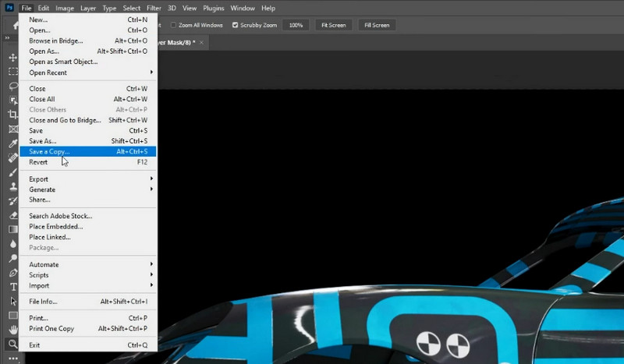Choose New... from File menu

point(88,19)
